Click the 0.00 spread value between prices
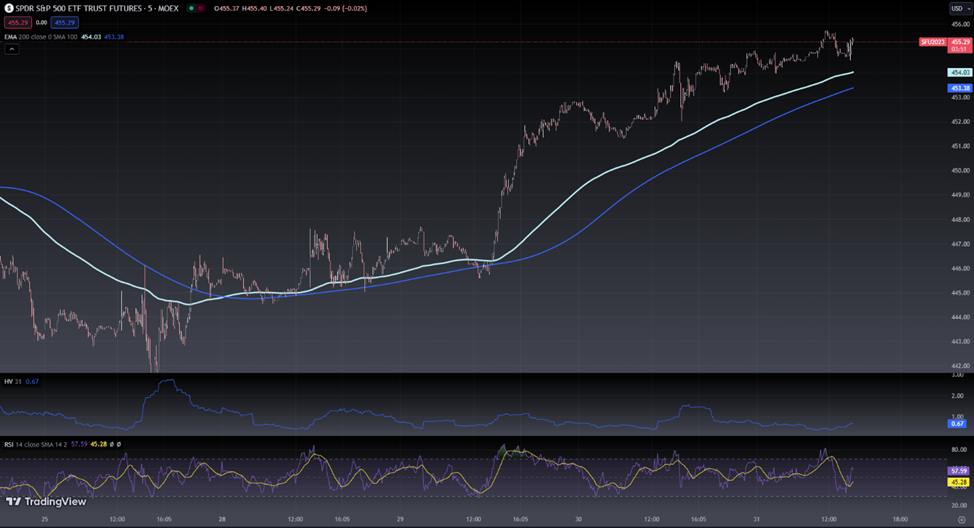This screenshot has width=974, height=528. [41, 22]
